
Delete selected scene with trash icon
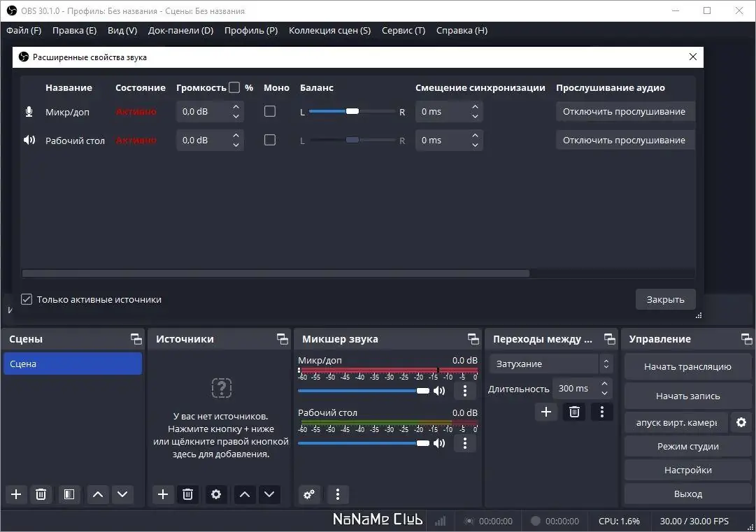point(41,494)
